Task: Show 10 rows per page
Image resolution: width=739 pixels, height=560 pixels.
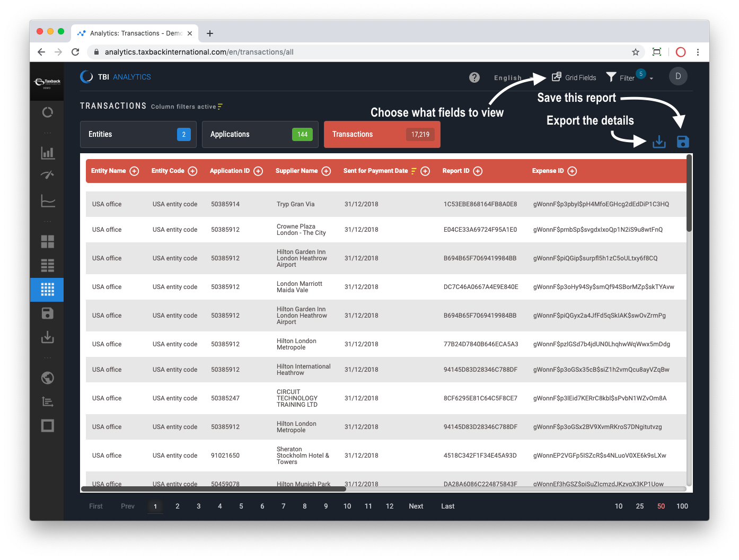Action: click(619, 506)
